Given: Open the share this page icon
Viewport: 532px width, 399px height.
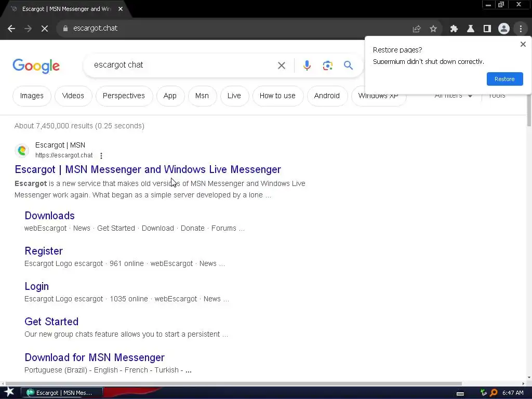Looking at the screenshot, I should point(417,29).
